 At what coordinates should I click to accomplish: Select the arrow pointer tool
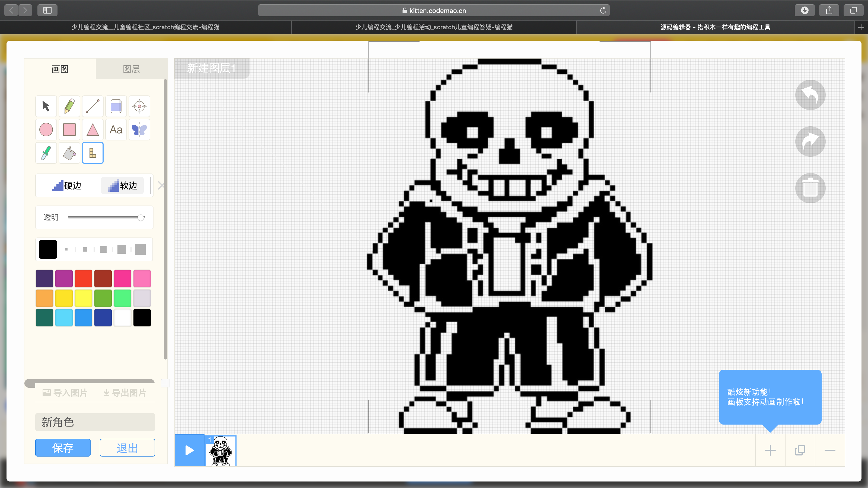click(46, 106)
